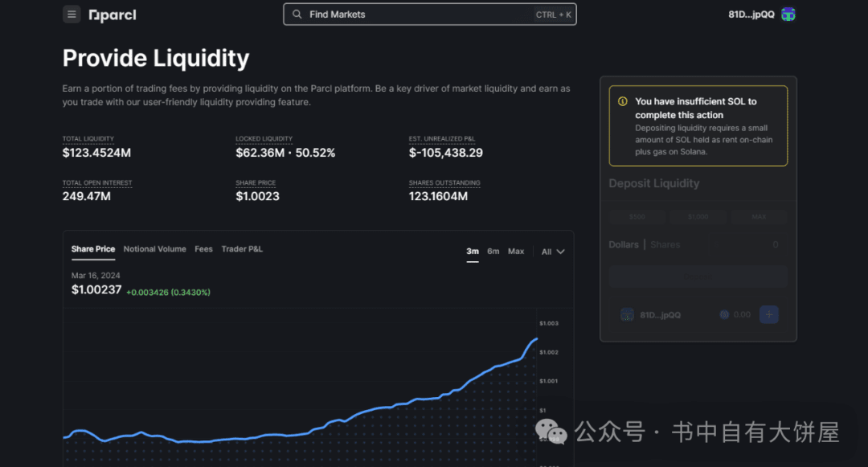Click the Deposit Liquidity heading
The width and height of the screenshot is (868, 467).
pos(653,183)
